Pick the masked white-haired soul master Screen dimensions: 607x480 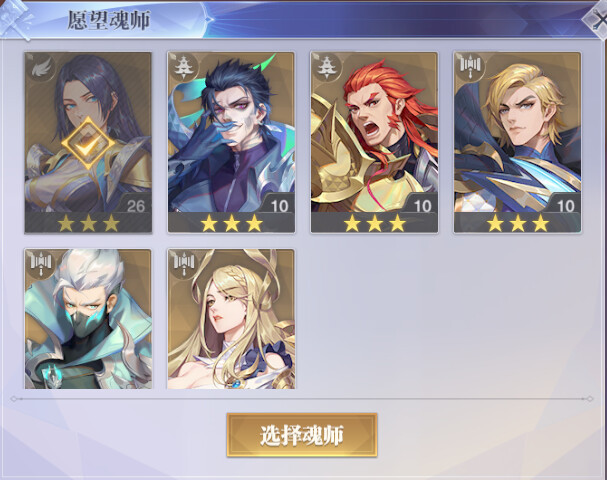click(88, 319)
